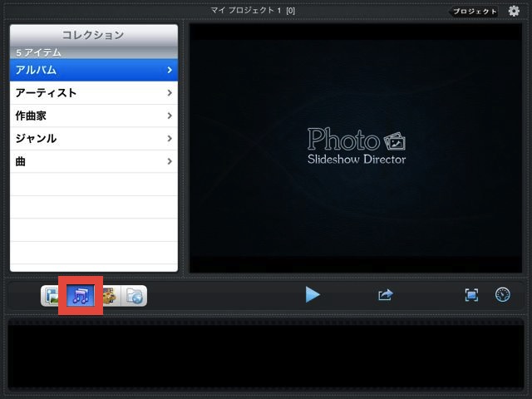The height and width of the screenshot is (399, 532).
Task: Select the music notes source icon
Action: pos(81,296)
